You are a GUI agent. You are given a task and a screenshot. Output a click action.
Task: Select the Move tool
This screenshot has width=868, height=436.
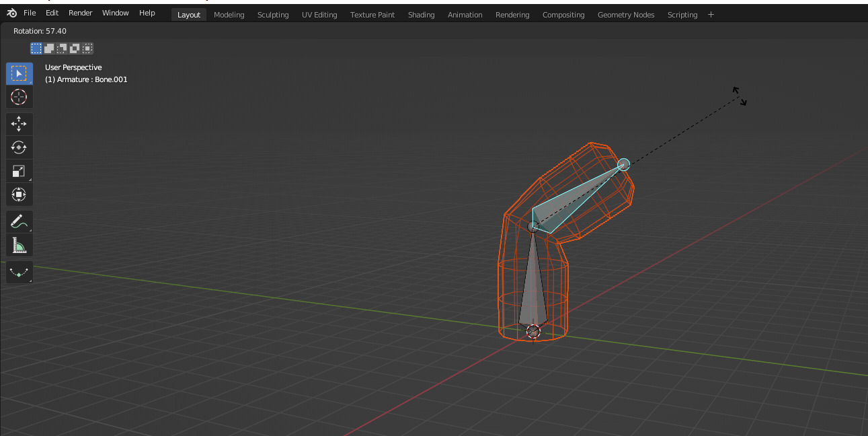[19, 123]
